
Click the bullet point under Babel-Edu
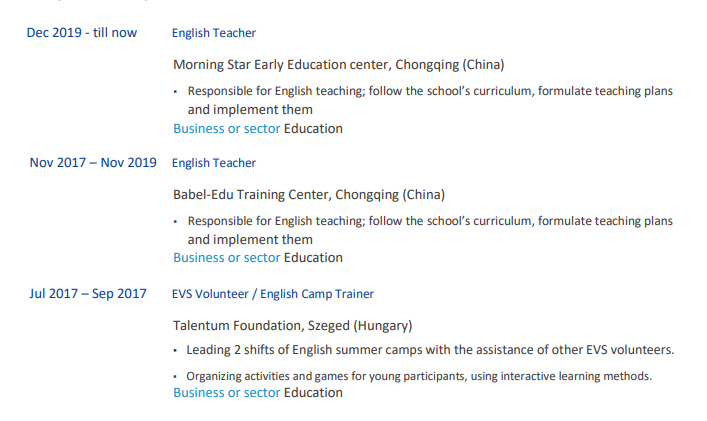pos(175,221)
